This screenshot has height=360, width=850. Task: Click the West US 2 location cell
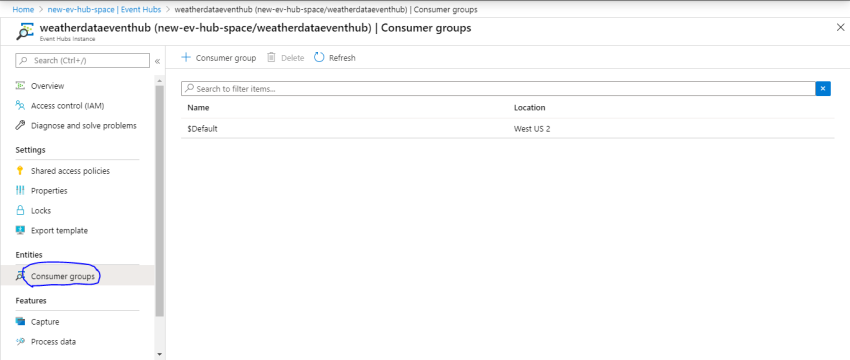click(x=532, y=129)
